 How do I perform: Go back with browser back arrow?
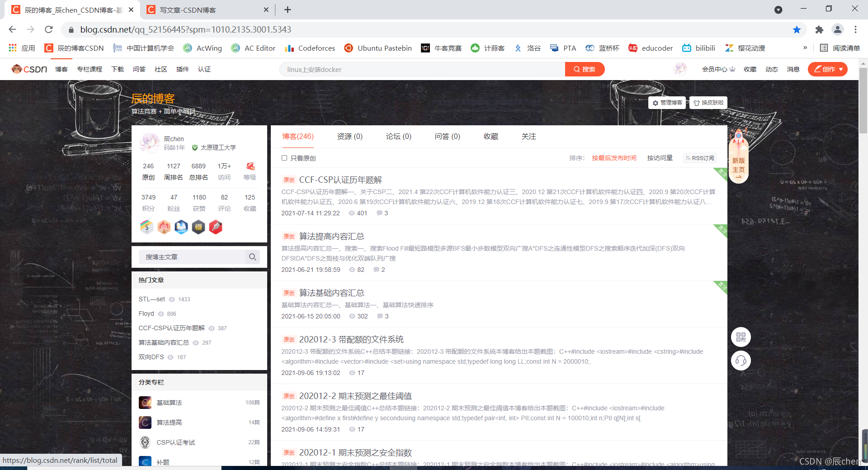pos(12,29)
